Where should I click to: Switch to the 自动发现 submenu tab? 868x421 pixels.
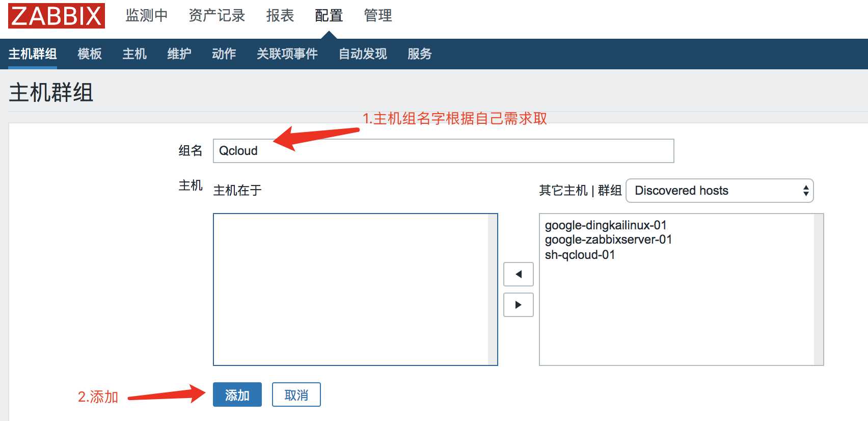[363, 54]
